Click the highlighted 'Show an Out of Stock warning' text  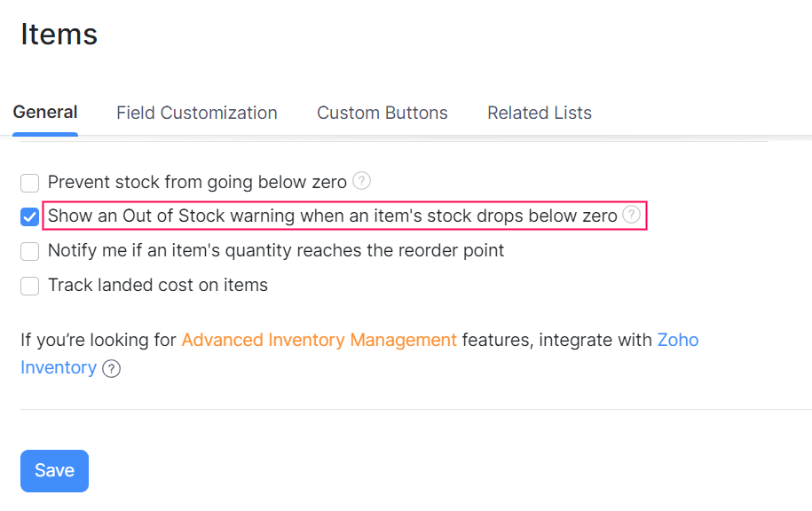tap(333, 216)
